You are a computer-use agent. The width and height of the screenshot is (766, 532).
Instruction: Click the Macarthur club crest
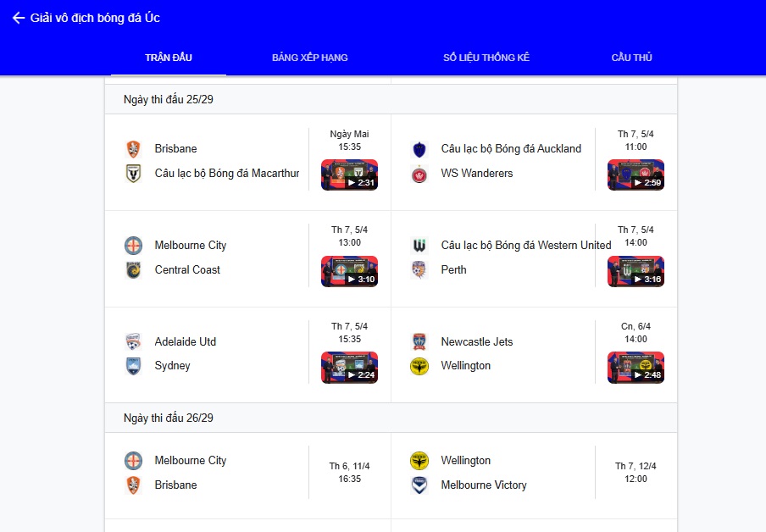tap(133, 174)
